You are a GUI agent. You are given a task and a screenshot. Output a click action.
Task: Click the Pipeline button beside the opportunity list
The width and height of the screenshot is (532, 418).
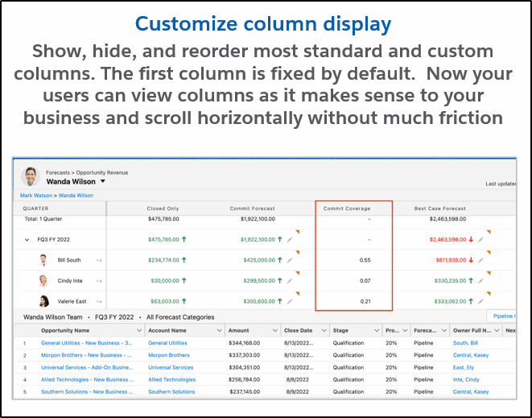[x=501, y=317]
